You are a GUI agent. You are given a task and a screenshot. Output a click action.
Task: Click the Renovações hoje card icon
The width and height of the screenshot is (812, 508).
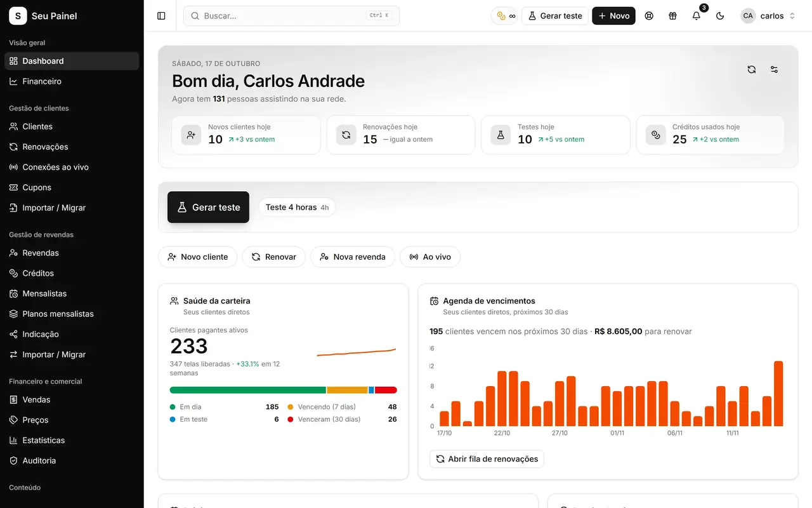pos(346,135)
